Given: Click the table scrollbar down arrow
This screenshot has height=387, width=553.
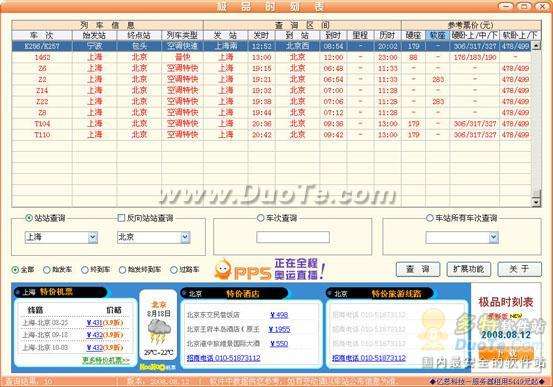Looking at the screenshot, I should pyautogui.click(x=536, y=202).
